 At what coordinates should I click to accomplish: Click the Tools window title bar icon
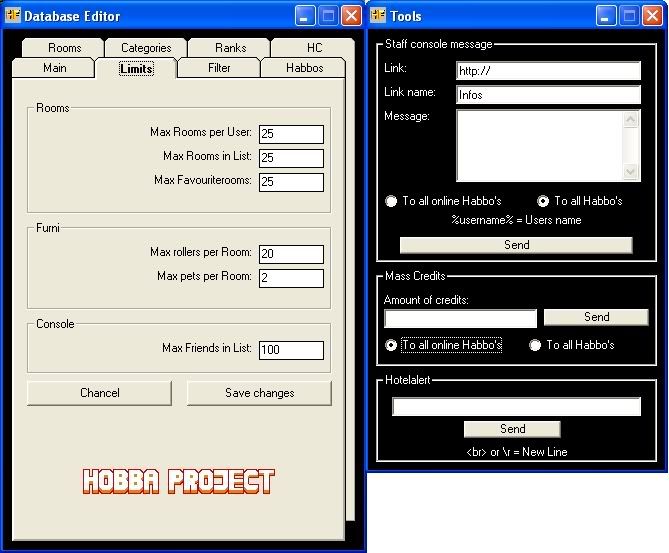click(x=379, y=16)
